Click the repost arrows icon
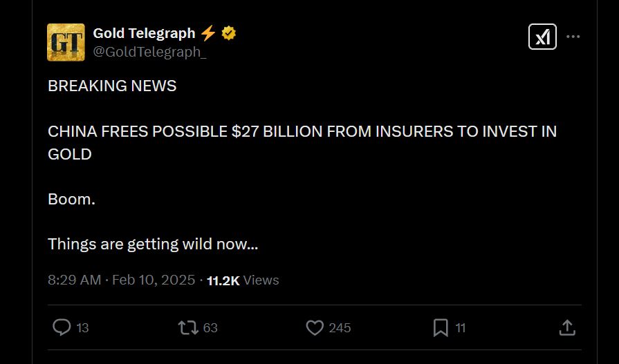Viewport: 619px width, 364px height. [188, 327]
